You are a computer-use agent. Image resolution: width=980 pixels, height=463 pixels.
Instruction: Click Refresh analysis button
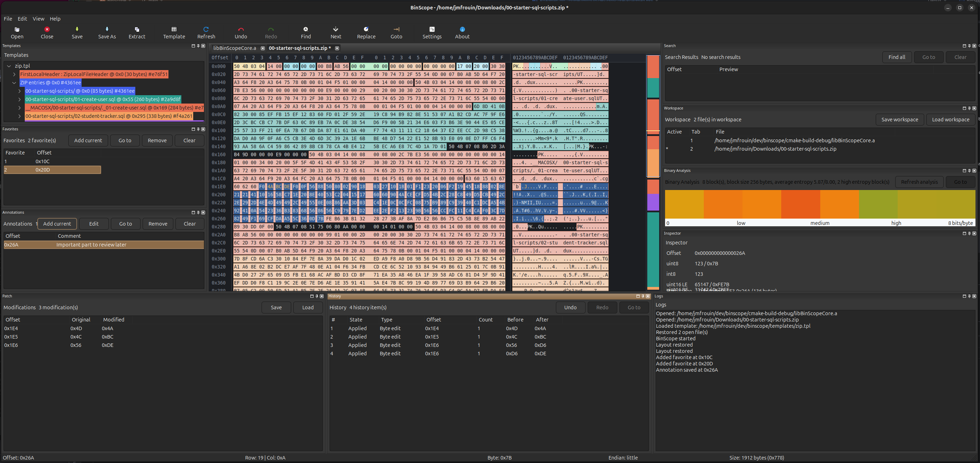pos(919,182)
